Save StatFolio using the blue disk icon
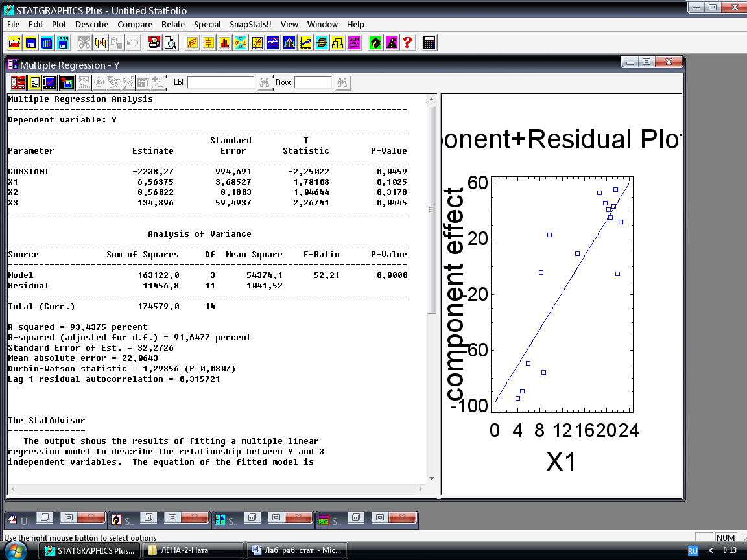This screenshot has width=747, height=560. [30, 43]
